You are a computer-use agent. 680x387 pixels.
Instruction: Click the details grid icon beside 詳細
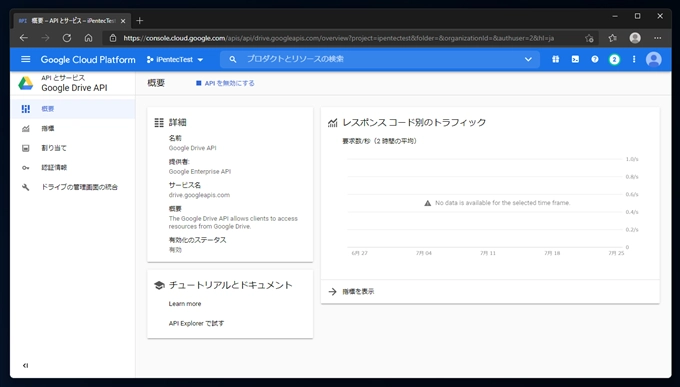(159, 122)
